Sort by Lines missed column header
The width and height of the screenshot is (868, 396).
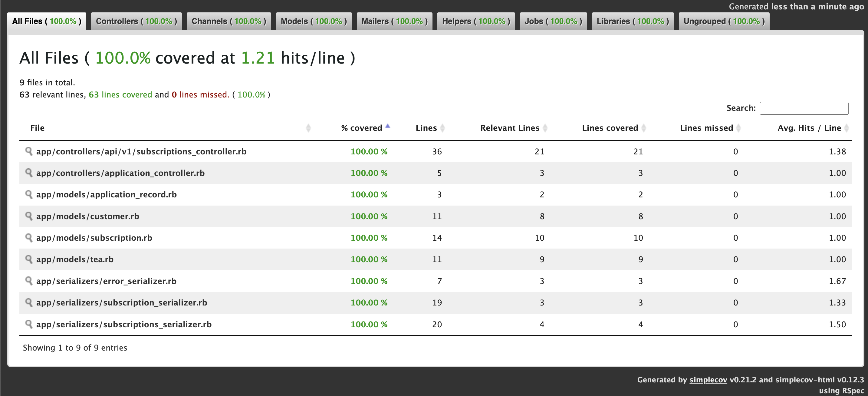[706, 128]
